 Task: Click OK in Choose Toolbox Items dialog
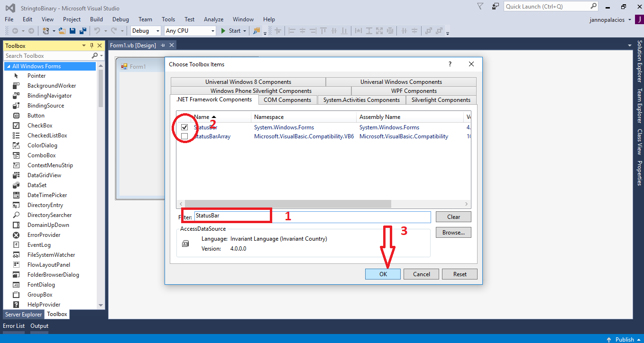(383, 274)
